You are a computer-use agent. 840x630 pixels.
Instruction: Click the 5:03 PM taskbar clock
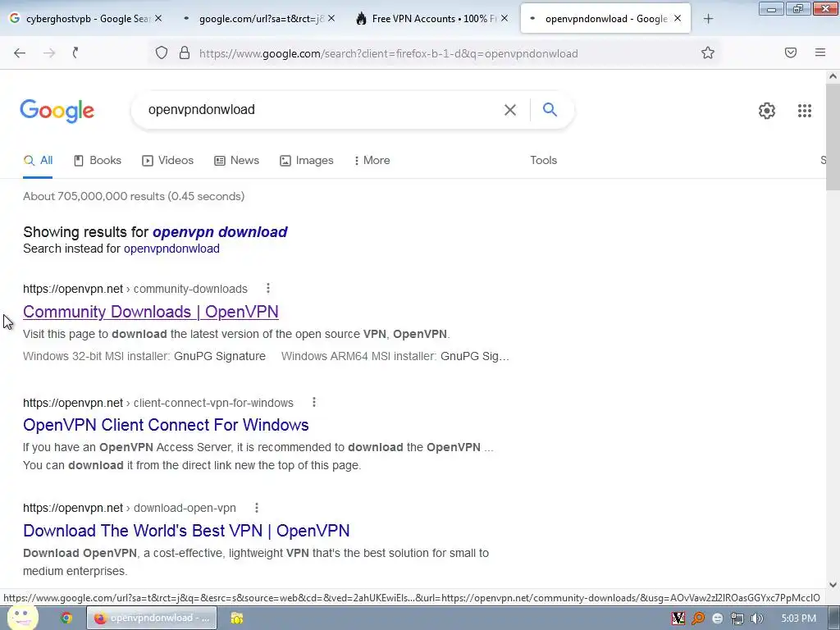pyautogui.click(x=798, y=619)
